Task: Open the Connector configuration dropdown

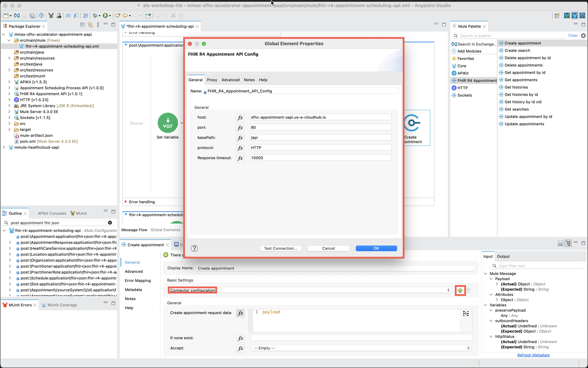Action: (336, 290)
